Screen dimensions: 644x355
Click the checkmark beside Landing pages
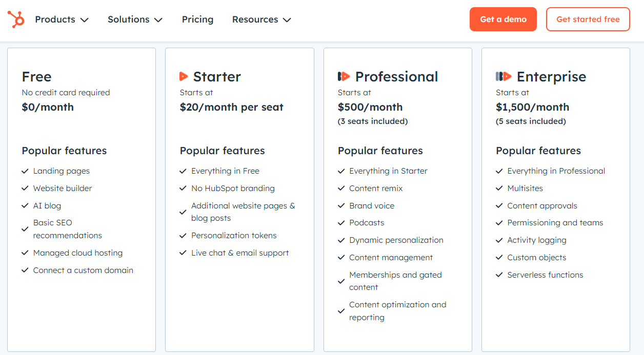(25, 171)
